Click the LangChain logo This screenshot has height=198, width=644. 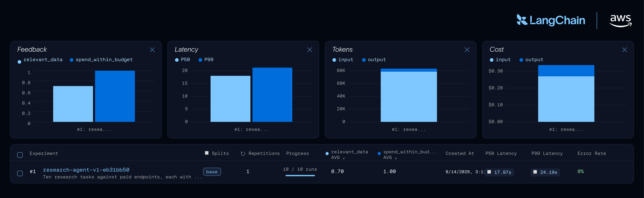[551, 20]
